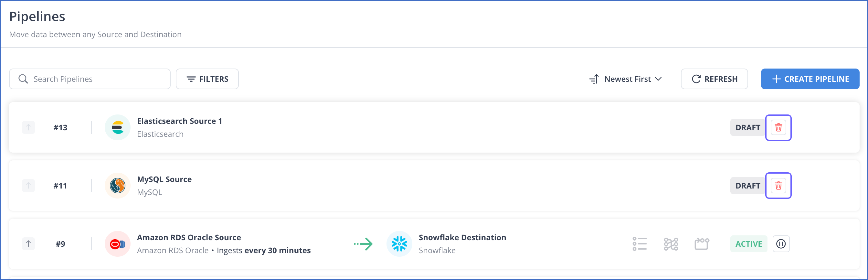Delete the Elasticsearch Source 1 draft pipeline

tap(778, 128)
